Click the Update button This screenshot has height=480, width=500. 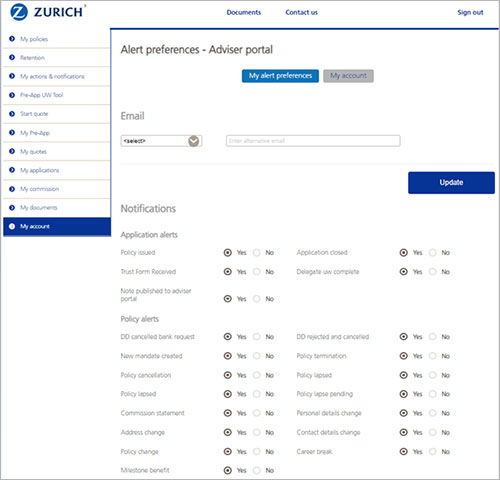pos(451,182)
